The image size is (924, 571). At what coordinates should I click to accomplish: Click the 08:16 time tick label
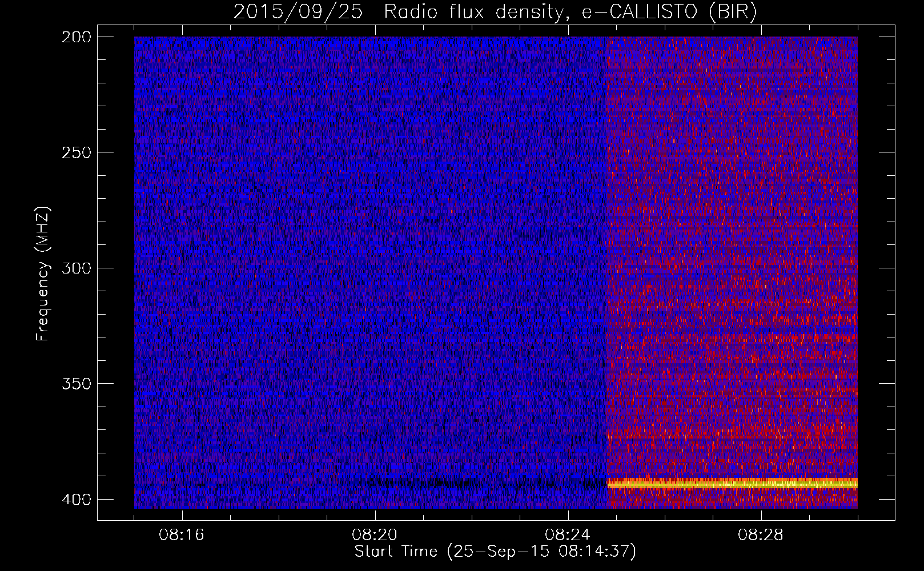coord(182,535)
